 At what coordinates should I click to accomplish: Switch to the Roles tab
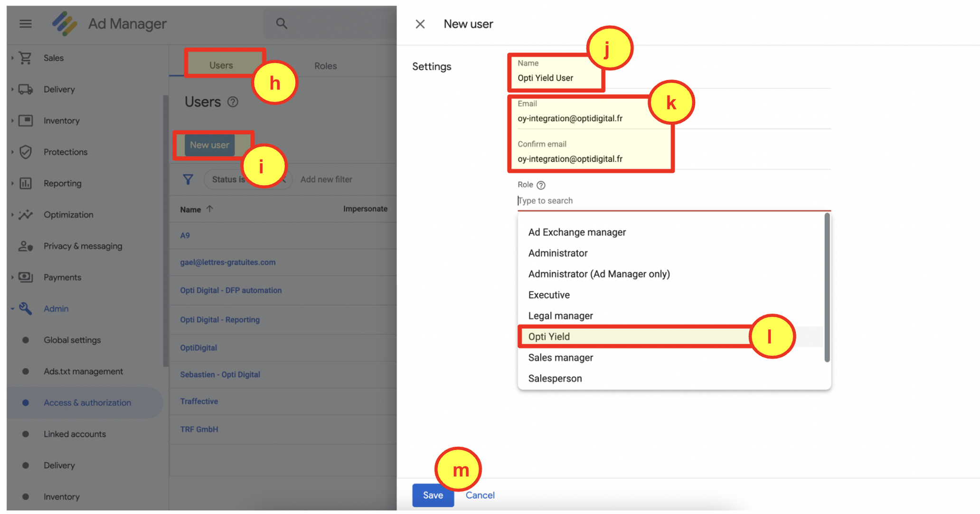pos(325,66)
